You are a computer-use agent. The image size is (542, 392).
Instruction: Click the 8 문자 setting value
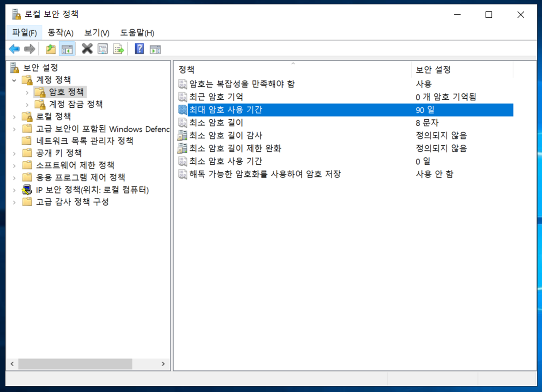(x=427, y=123)
